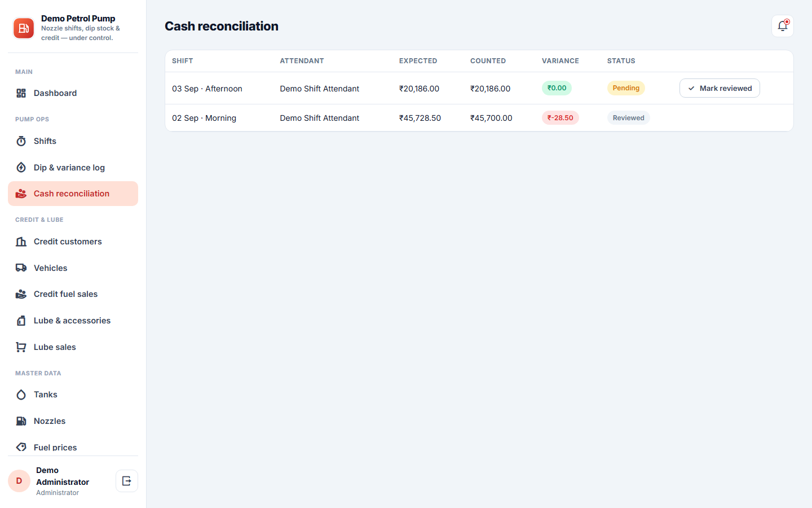Image resolution: width=812 pixels, height=508 pixels.
Task: Open Lube & accessories
Action: pyautogui.click(x=73, y=321)
